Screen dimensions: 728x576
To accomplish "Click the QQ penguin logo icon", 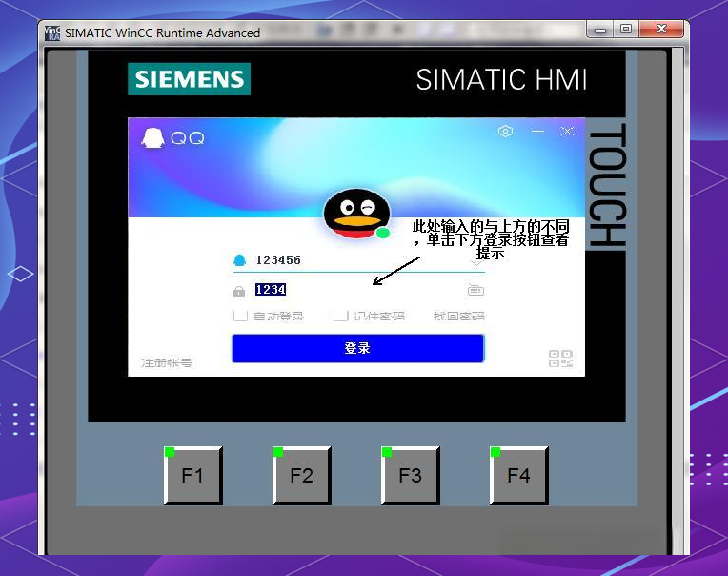I will [x=152, y=138].
